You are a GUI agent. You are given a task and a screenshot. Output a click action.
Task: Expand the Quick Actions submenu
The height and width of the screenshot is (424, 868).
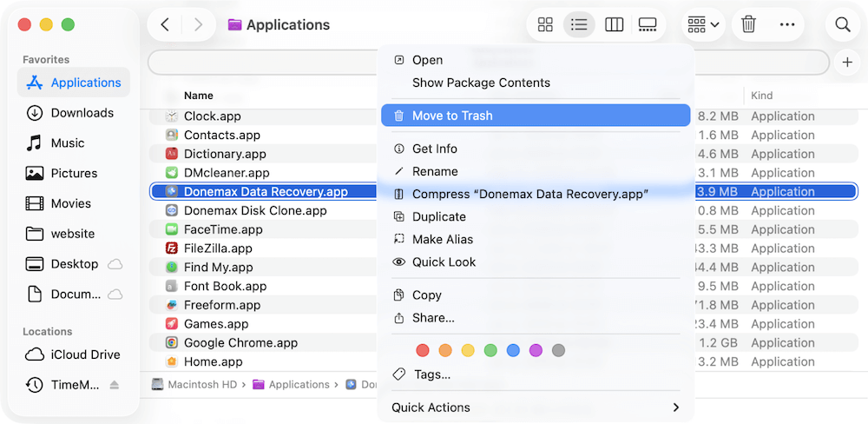point(536,407)
